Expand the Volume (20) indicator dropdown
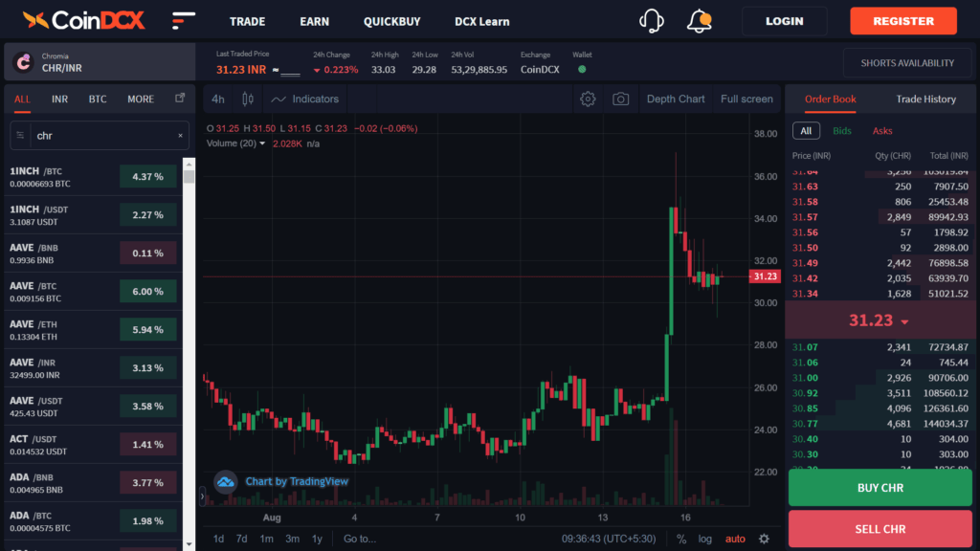The image size is (980, 551). 262,143
